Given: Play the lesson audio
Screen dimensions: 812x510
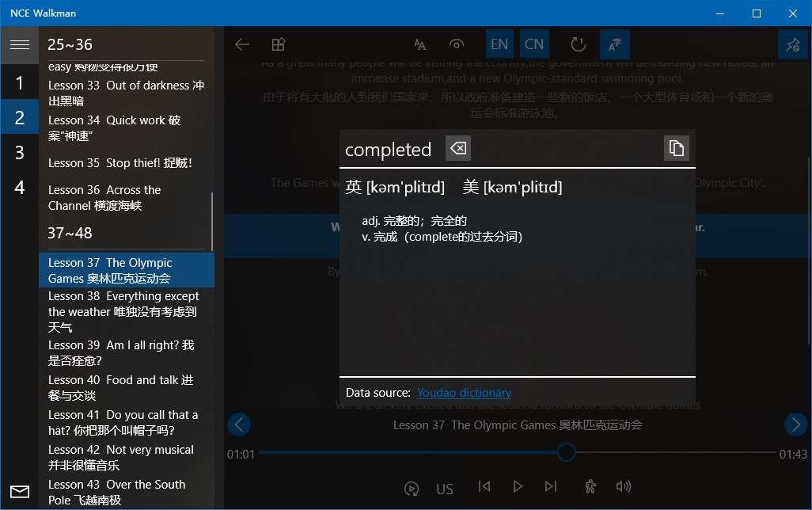Looking at the screenshot, I should pyautogui.click(x=518, y=486).
